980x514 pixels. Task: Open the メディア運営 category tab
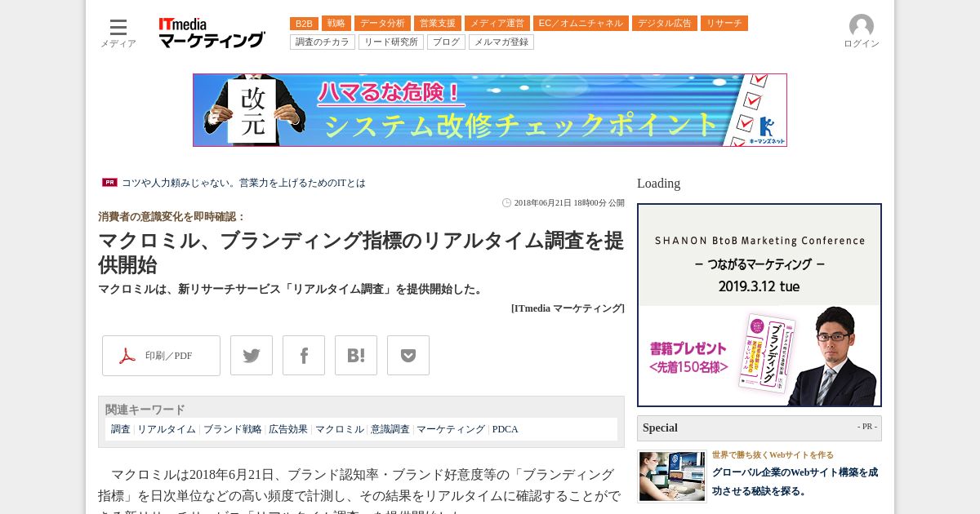[x=497, y=24]
